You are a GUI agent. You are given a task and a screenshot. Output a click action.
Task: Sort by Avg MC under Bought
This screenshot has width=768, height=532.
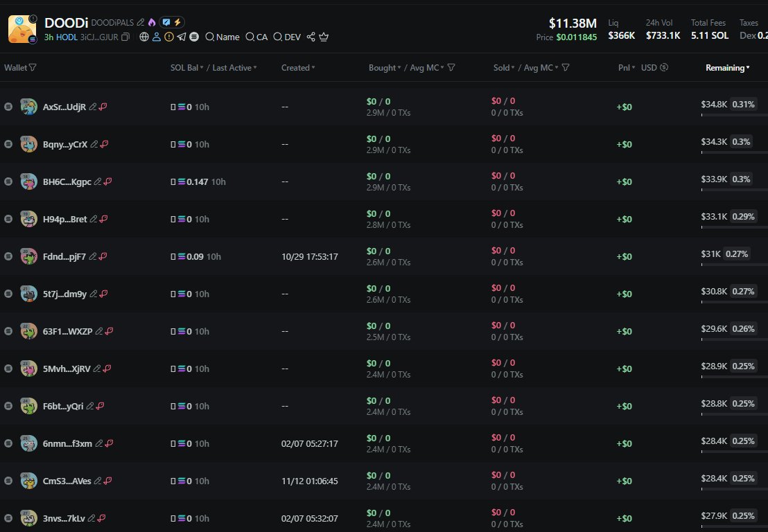pyautogui.click(x=426, y=68)
